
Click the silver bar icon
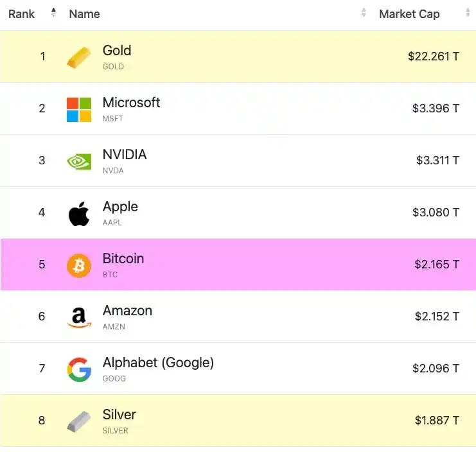(79, 421)
